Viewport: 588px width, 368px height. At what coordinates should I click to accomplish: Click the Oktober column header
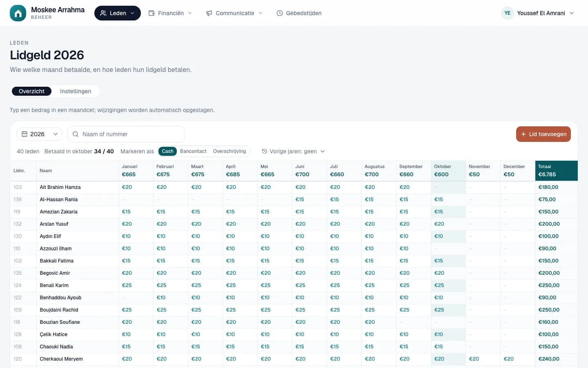(448, 171)
